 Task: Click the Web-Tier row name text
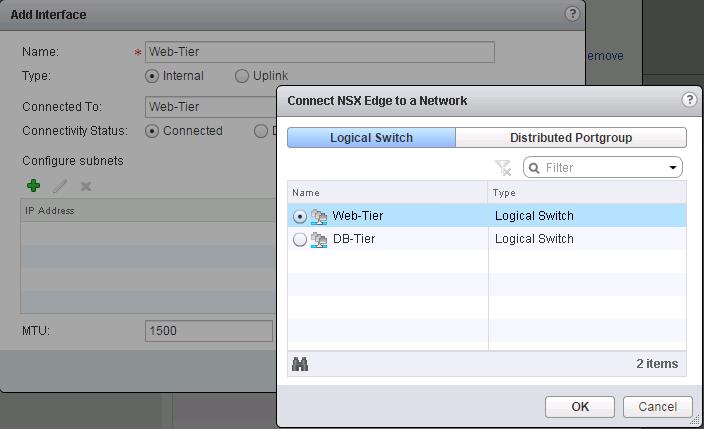point(357,216)
